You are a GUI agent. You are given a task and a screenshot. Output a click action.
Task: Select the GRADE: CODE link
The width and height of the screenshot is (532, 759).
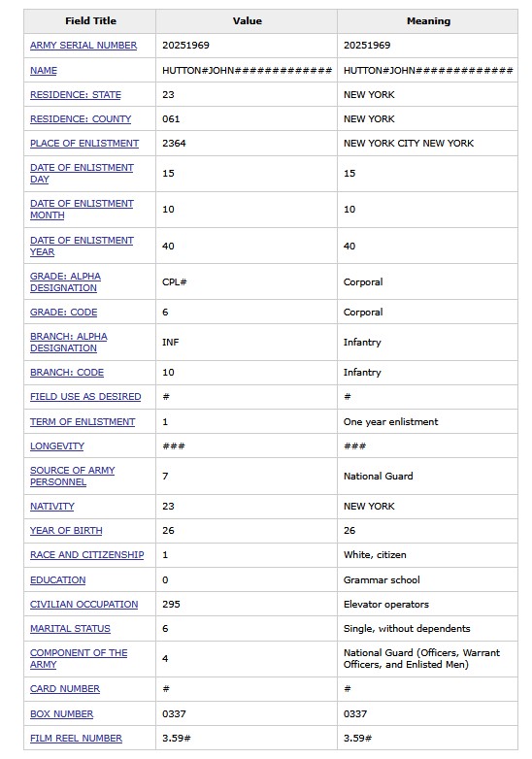[x=63, y=313]
